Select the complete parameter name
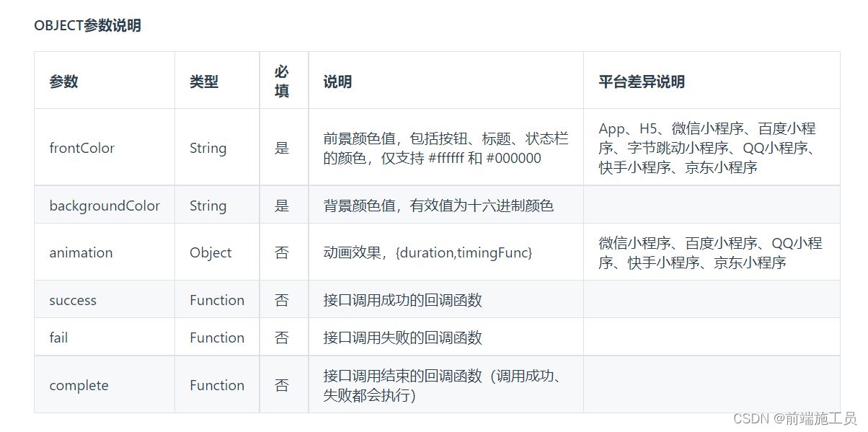Viewport: 868px width, 432px height. pos(78,384)
